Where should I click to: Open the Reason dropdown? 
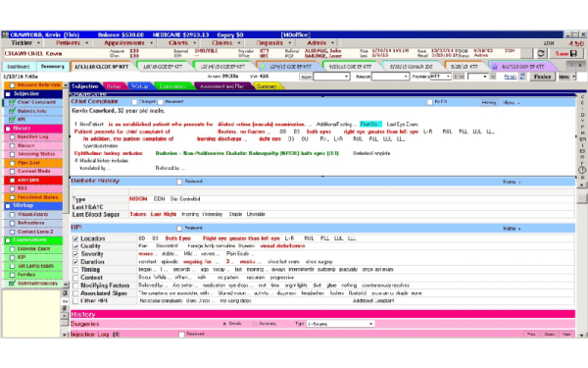click(x=390, y=77)
